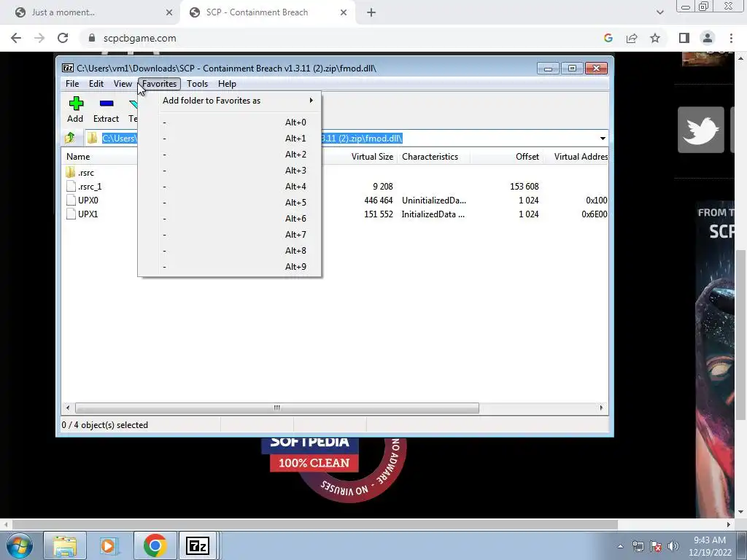Click the folder icon in address bar
The height and width of the screenshot is (560, 747).
[92, 138]
